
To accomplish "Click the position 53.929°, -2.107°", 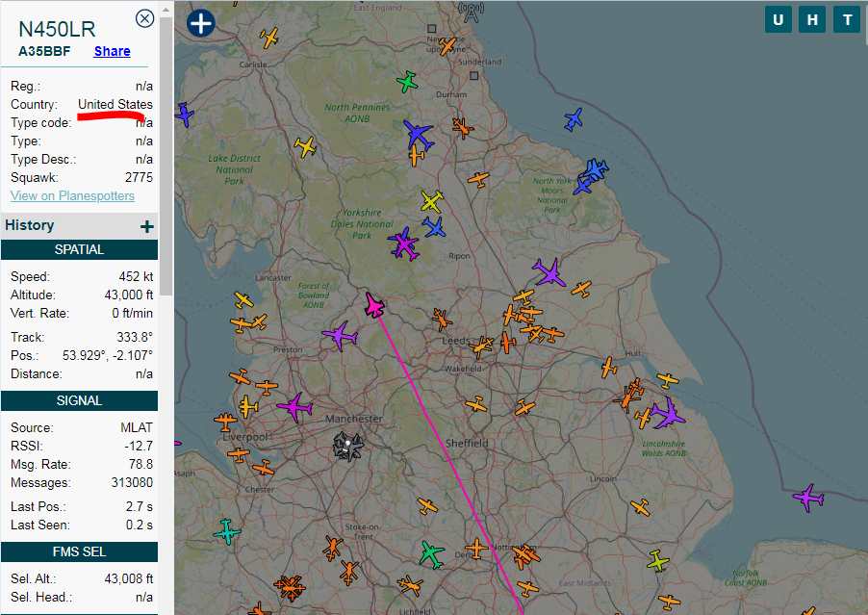I will tap(108, 355).
